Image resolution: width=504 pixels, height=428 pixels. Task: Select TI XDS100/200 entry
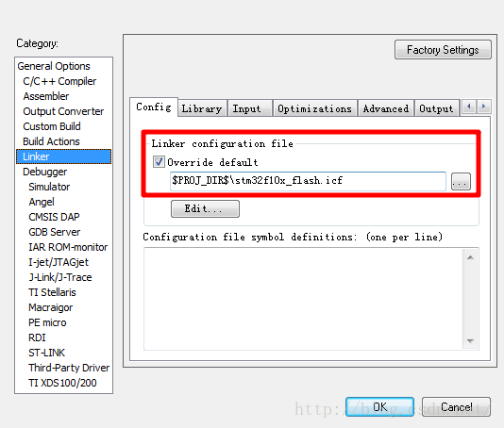coord(62,383)
